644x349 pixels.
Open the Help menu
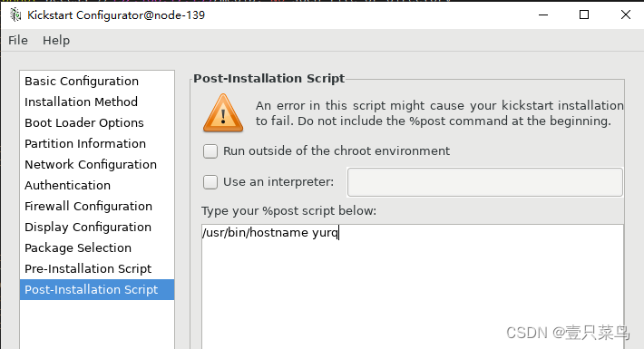click(56, 40)
